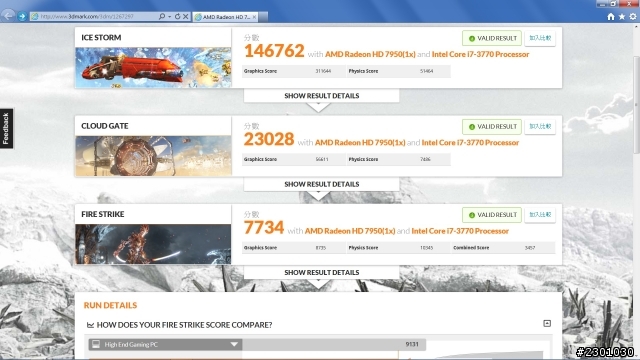Click the CLOUD GATE title text
The image size is (640, 360).
click(105, 126)
